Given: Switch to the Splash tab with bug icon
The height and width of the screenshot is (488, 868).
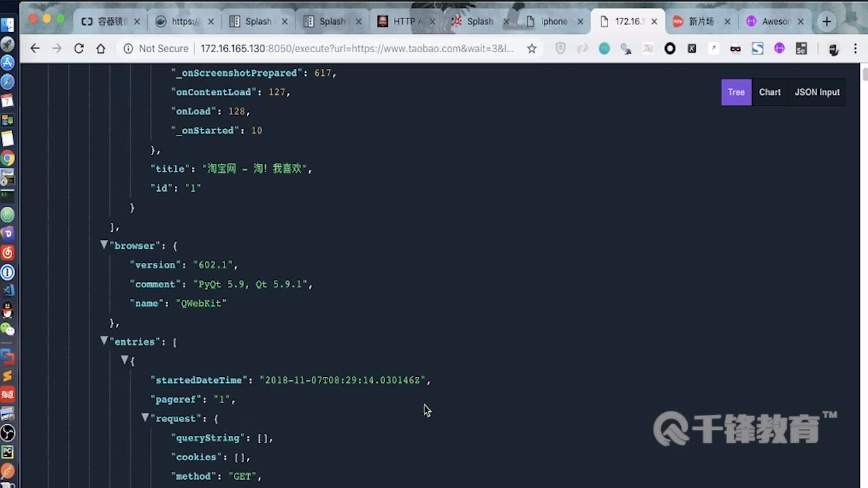Looking at the screenshot, I should tap(479, 22).
